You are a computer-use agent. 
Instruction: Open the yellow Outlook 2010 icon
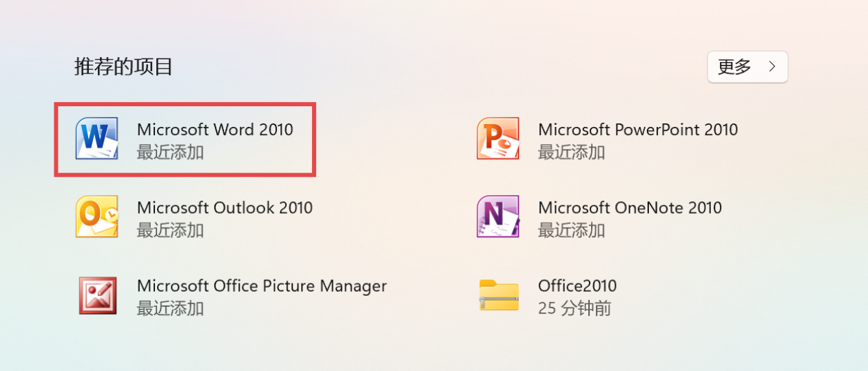(96, 217)
